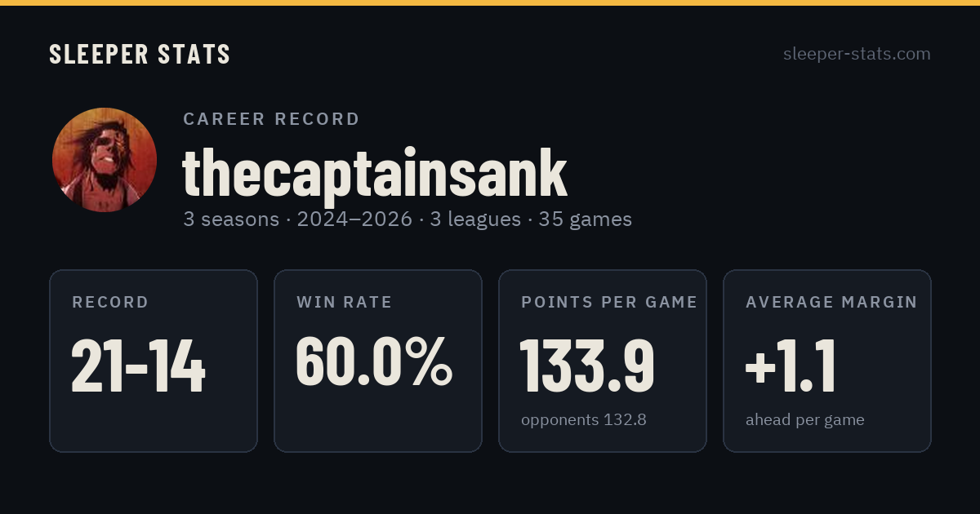Open the sleeper-stats.com link

pyautogui.click(x=857, y=54)
